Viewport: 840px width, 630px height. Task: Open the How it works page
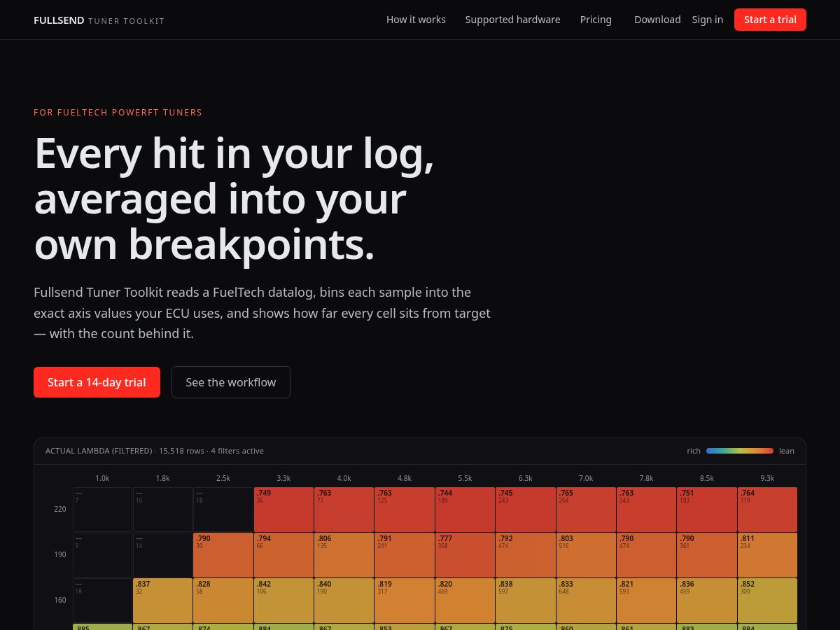coord(416,20)
